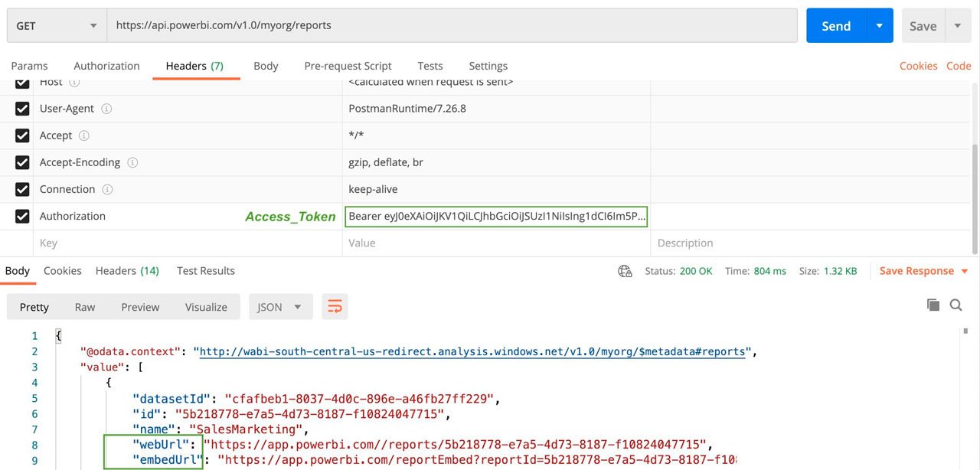980x470 pixels.
Task: Open the HTTP method GET dropdown
Action: coord(57,25)
